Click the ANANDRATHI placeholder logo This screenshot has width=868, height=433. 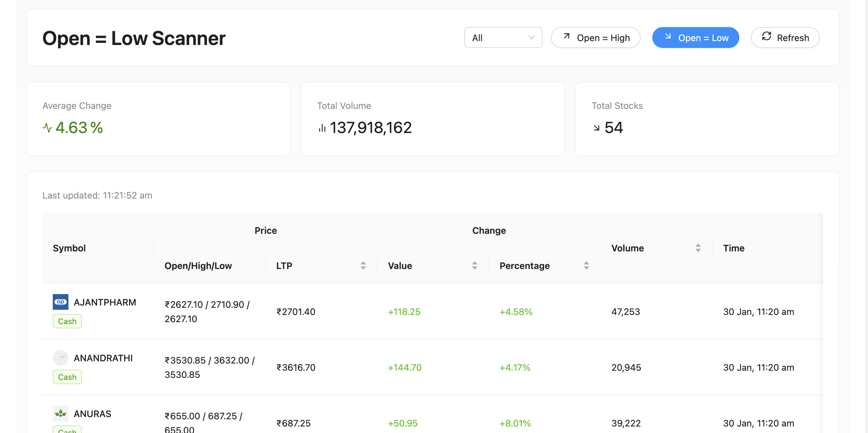(61, 357)
